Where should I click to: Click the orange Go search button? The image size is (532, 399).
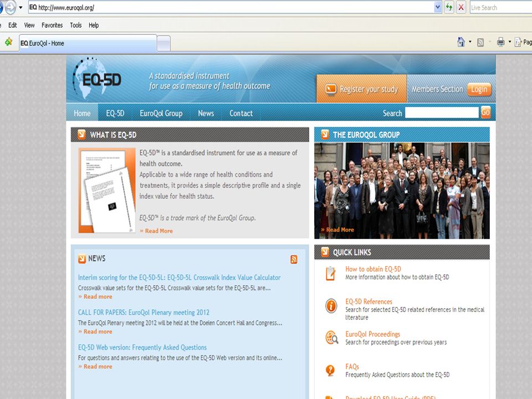[485, 112]
